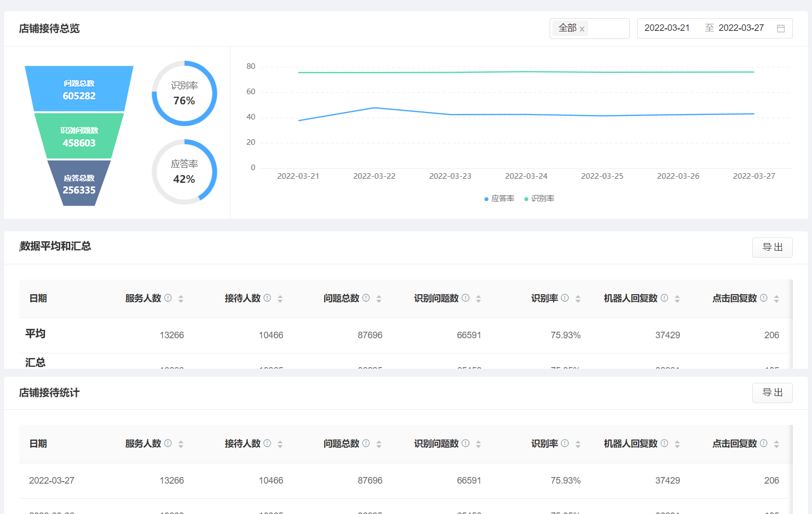The height and width of the screenshot is (514, 812).
Task: Show info tooltip for 识别率 in 店铺接待统计 table
Action: point(565,443)
